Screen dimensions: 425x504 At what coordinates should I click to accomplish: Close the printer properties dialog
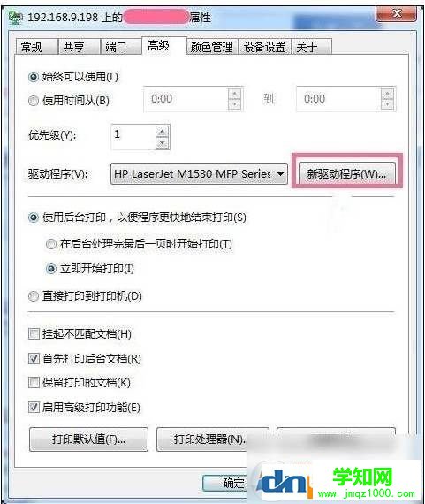[x=397, y=13]
